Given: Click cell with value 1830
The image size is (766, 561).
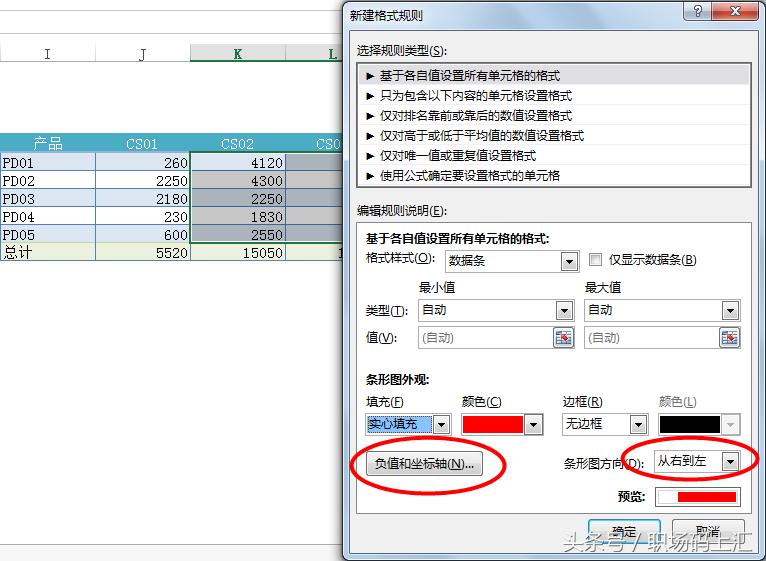Looking at the screenshot, I should point(238,216).
